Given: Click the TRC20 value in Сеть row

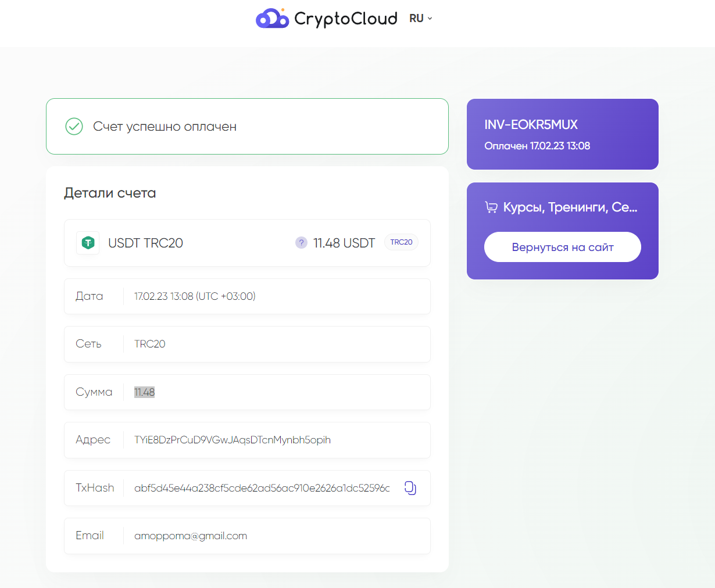Looking at the screenshot, I should [150, 344].
